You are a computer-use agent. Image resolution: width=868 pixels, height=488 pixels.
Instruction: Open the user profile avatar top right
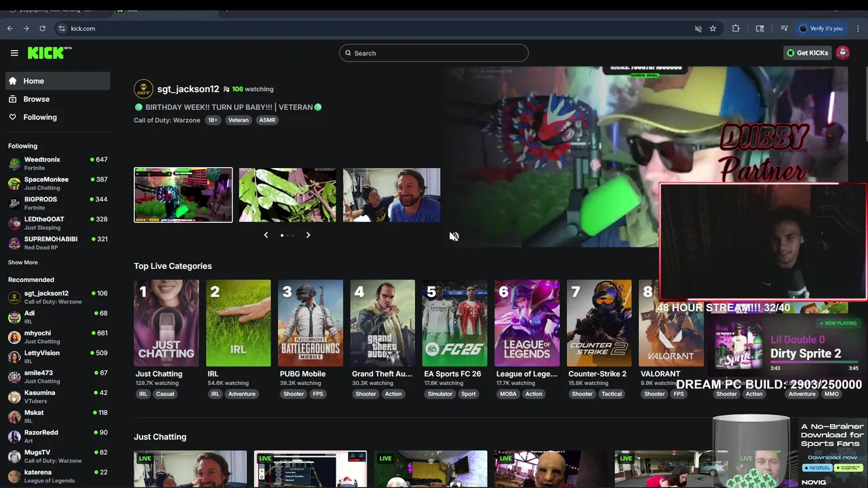click(843, 53)
